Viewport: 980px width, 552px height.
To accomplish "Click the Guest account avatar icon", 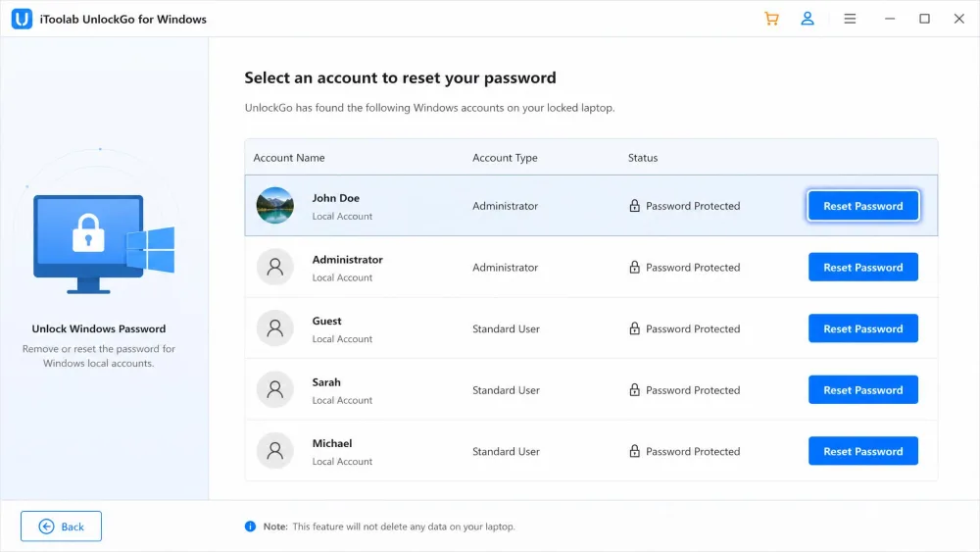I will (275, 328).
